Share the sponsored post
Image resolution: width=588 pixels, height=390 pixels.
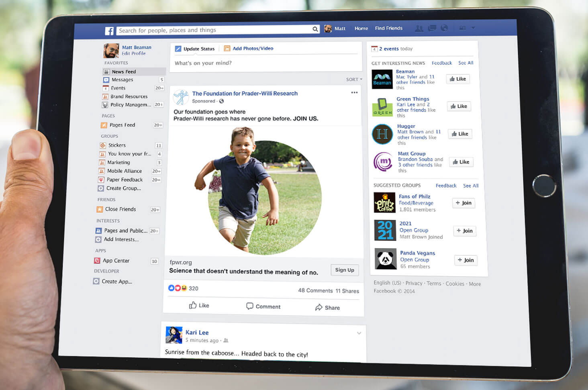coord(327,308)
